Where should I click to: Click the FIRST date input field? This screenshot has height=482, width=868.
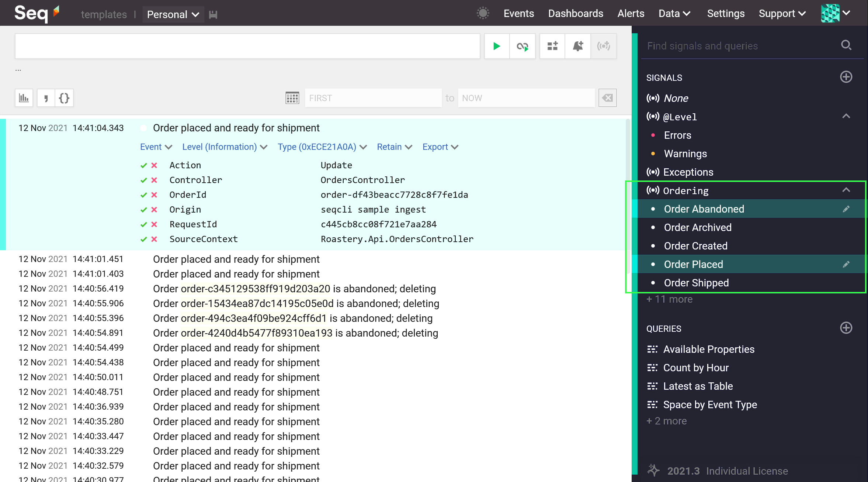click(x=373, y=98)
